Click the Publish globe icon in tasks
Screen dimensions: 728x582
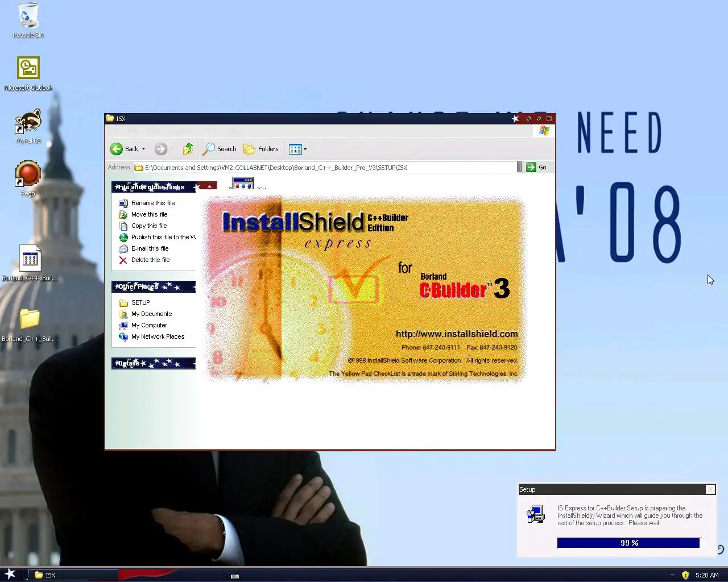(x=123, y=237)
